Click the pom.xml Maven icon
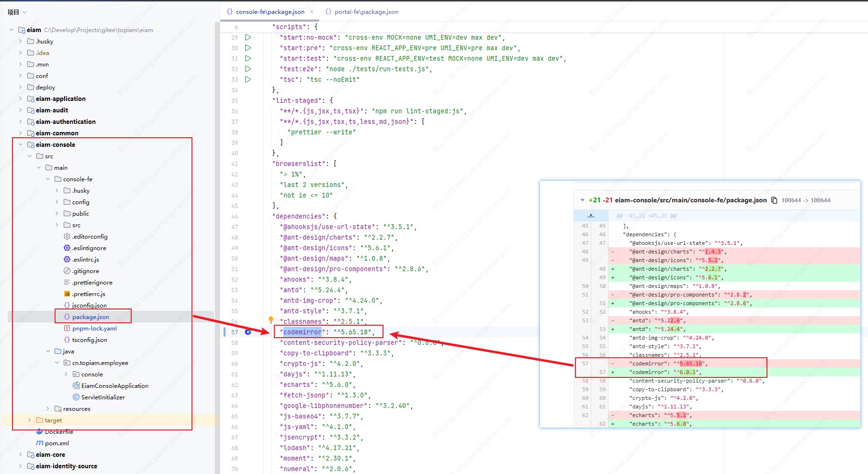This screenshot has width=868, height=474. [x=40, y=443]
